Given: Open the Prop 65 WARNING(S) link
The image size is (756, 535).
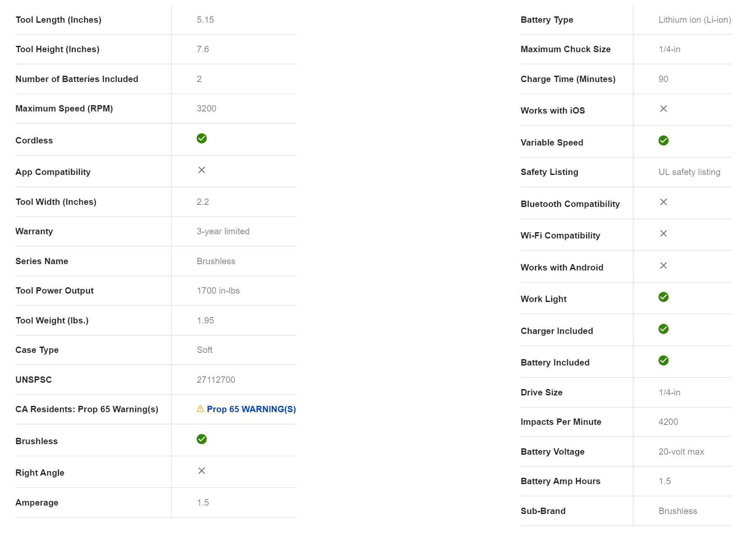Looking at the screenshot, I should [x=251, y=409].
